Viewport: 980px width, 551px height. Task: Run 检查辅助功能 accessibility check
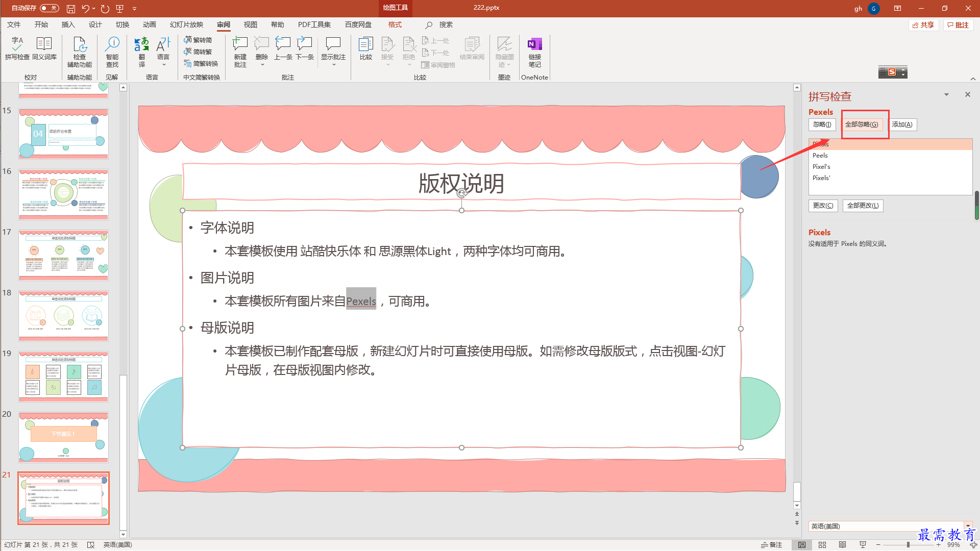[x=80, y=52]
